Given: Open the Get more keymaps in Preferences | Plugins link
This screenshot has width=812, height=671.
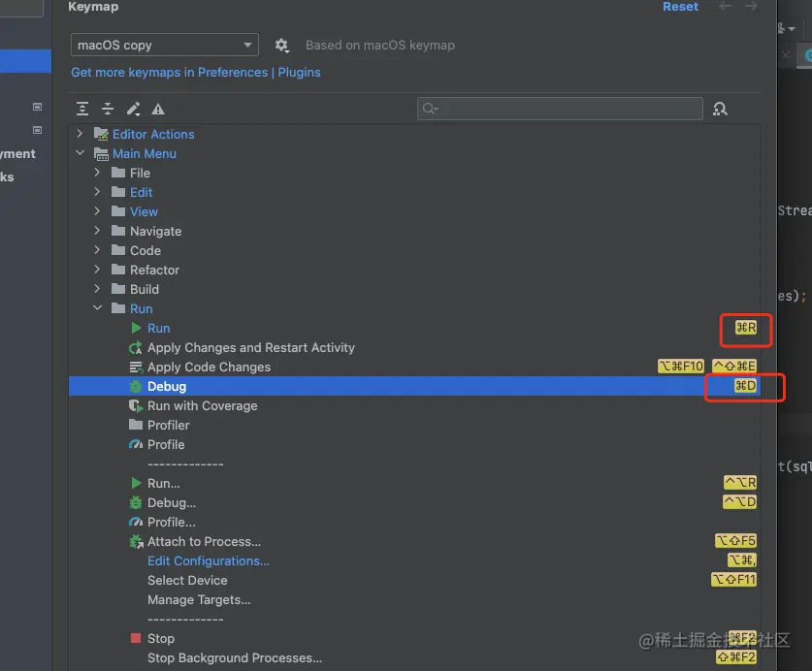Looking at the screenshot, I should (x=196, y=73).
